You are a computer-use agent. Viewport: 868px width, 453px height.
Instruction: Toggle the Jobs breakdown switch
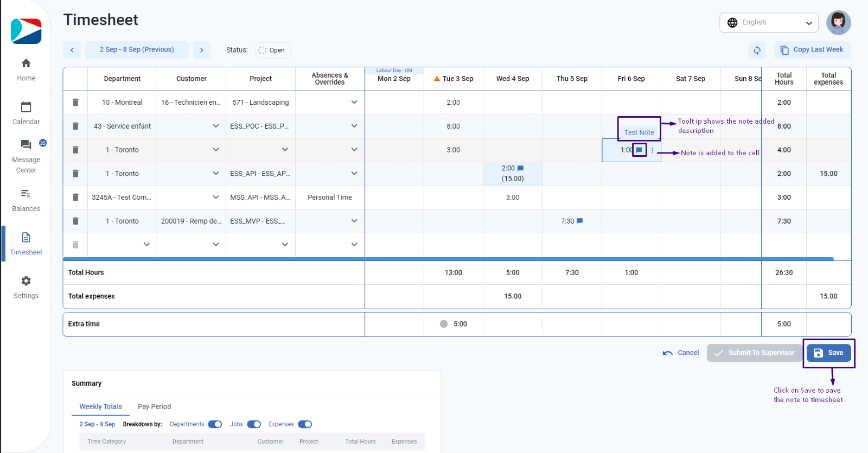254,424
